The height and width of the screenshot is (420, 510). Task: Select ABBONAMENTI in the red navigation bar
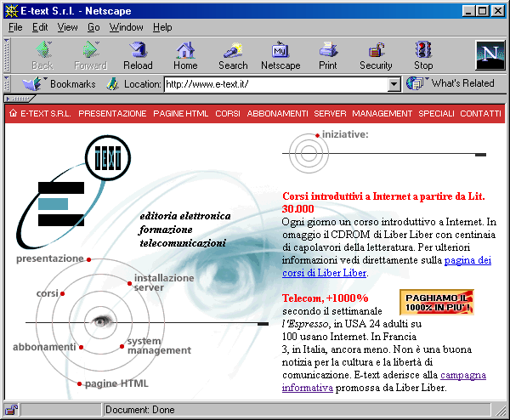[x=277, y=113]
